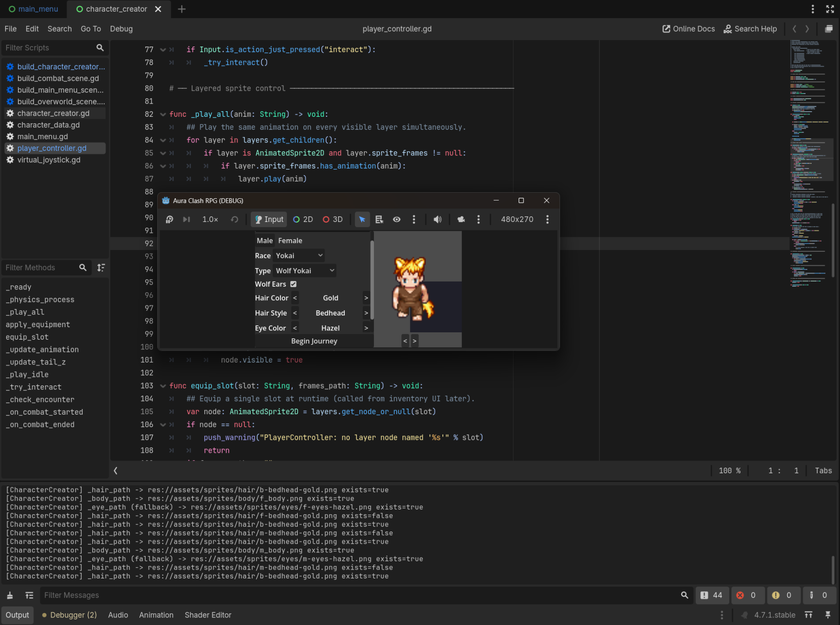This screenshot has height=625, width=840.
Task: Advance one frame with next-frame icon
Action: pyautogui.click(x=187, y=219)
